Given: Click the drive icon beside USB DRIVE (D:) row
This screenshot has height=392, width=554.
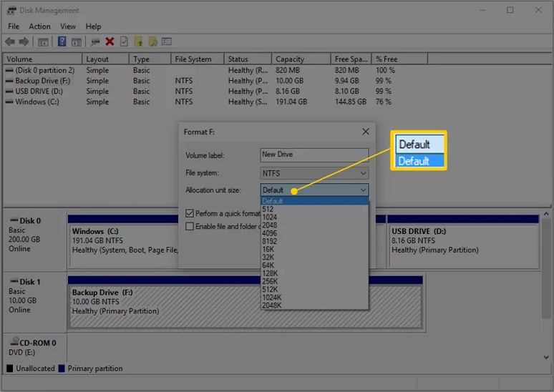Looking at the screenshot, I should 9,91.
